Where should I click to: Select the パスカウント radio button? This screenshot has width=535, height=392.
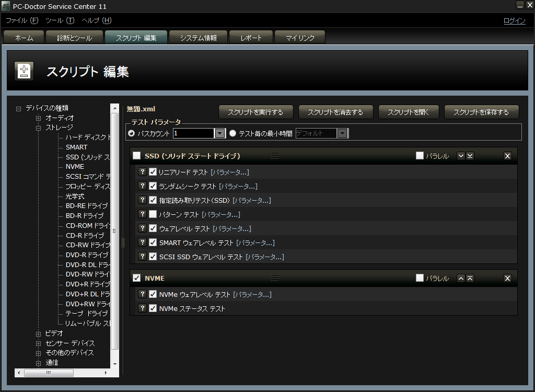(131, 133)
